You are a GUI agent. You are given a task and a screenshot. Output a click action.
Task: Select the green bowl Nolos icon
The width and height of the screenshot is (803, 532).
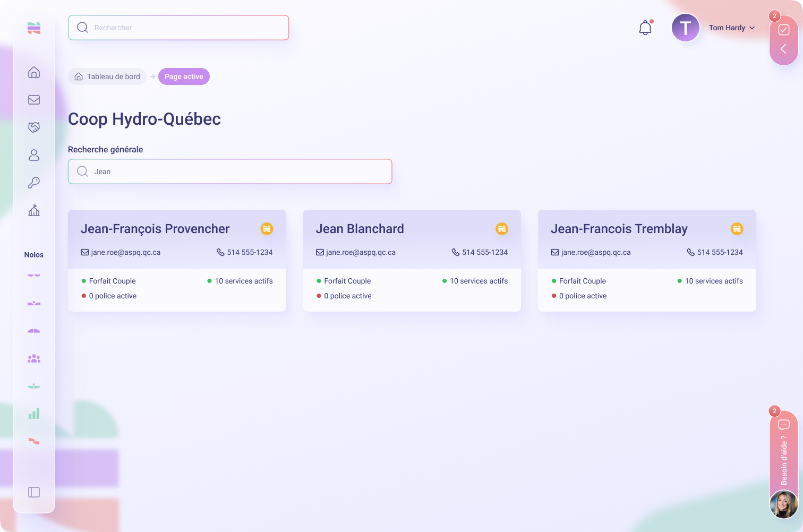pos(34,386)
